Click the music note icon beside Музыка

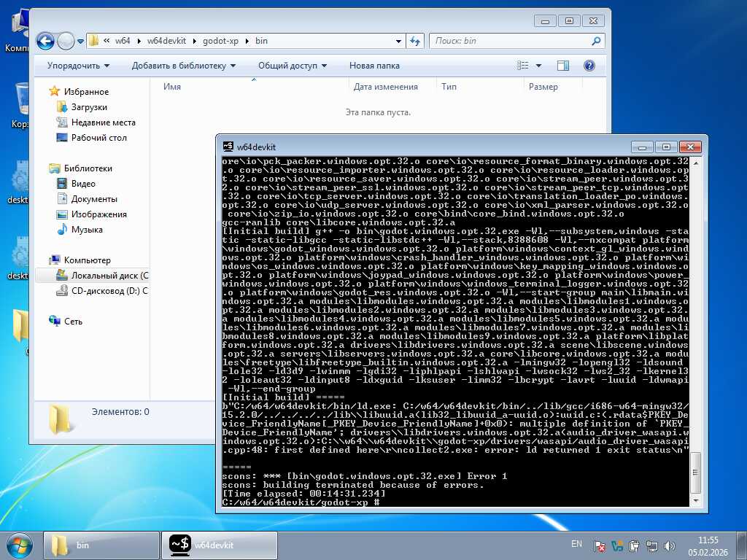pos(62,229)
